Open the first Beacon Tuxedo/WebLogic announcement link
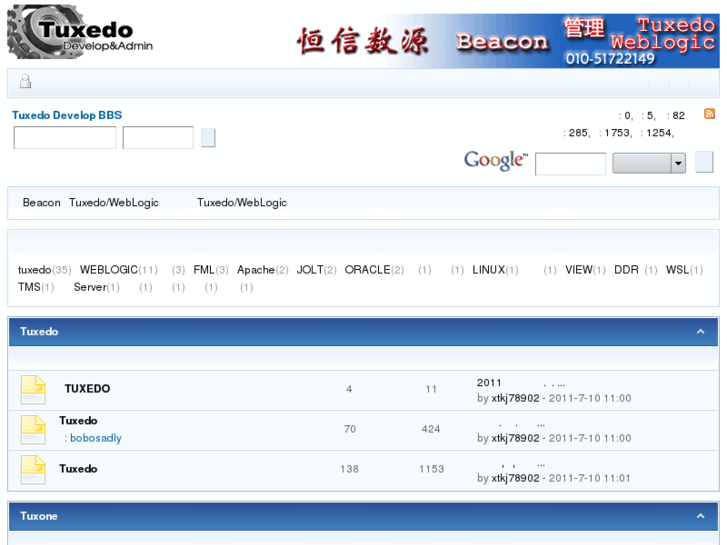This screenshot has height=545, width=727. click(x=90, y=203)
